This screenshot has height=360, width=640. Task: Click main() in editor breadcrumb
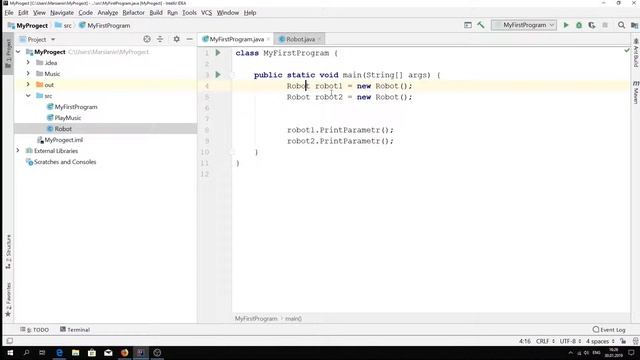tap(293, 319)
